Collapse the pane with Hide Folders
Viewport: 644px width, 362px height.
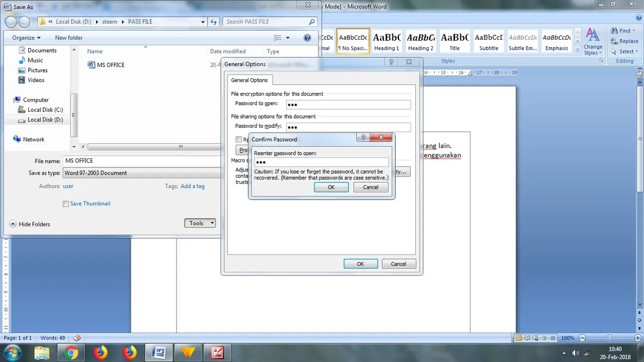tap(30, 224)
